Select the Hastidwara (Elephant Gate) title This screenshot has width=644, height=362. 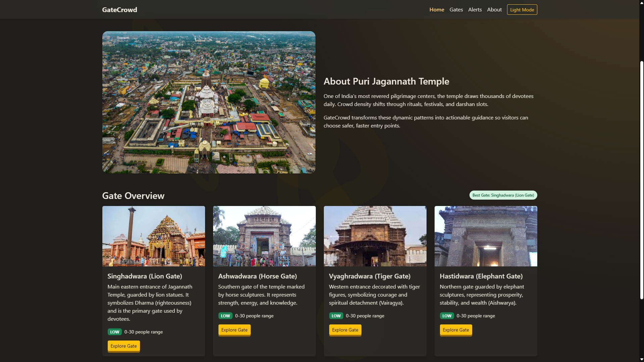click(x=481, y=276)
